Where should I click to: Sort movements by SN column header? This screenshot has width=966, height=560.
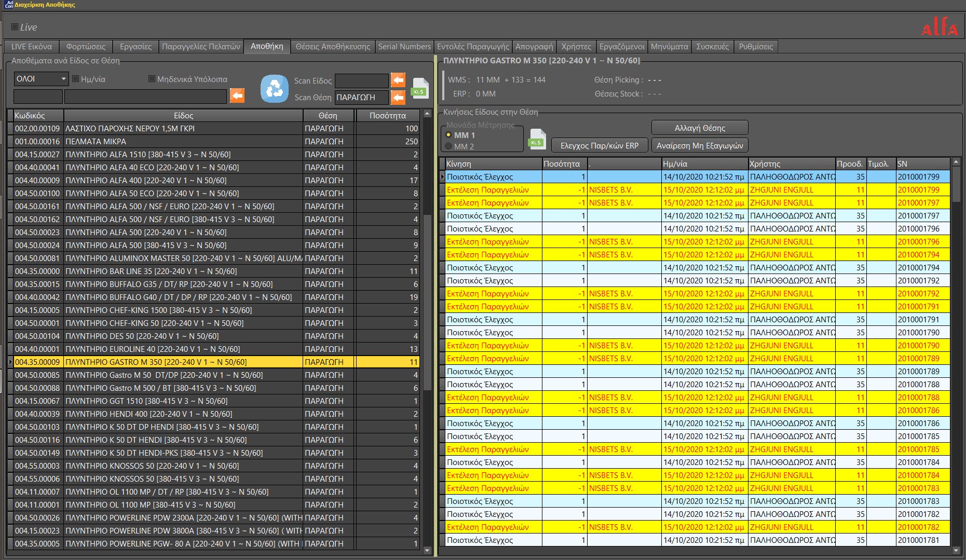click(923, 163)
